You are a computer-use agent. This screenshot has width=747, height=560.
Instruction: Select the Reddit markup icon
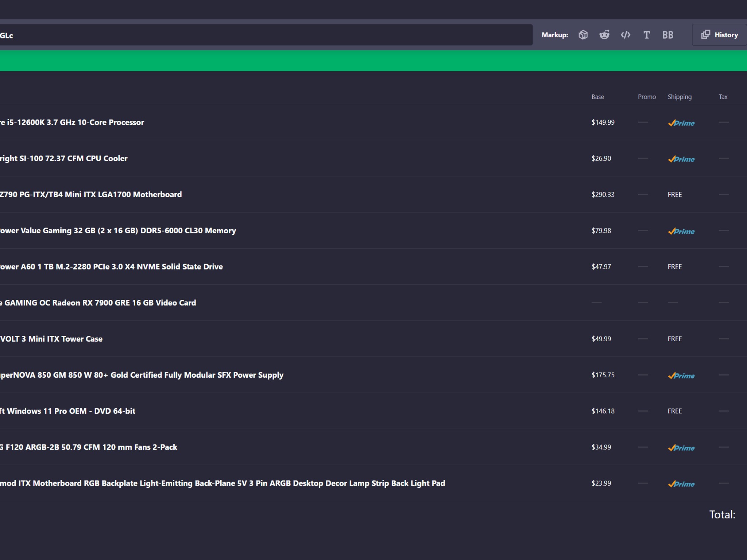(x=604, y=35)
